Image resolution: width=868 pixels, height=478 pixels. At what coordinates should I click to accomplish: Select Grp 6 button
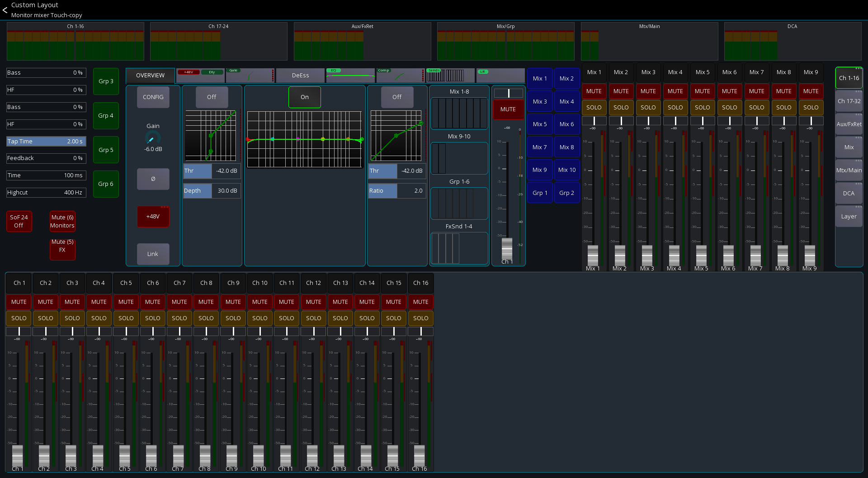point(106,184)
